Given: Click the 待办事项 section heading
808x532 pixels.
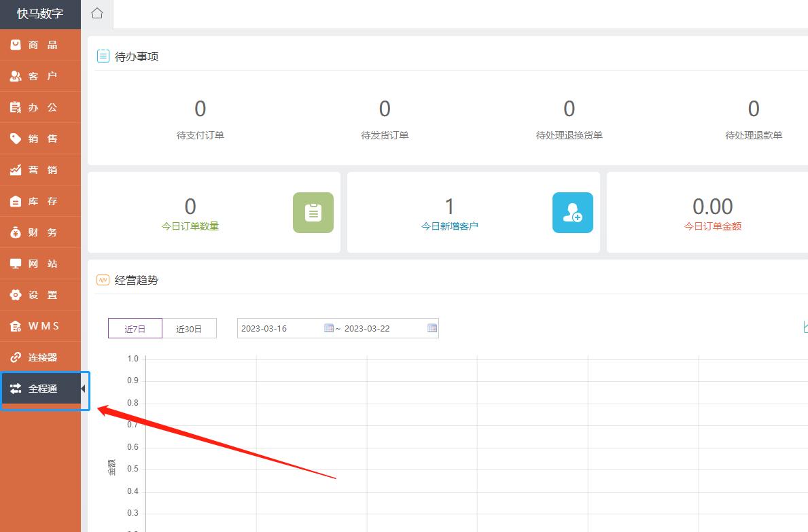Looking at the screenshot, I should (137, 56).
